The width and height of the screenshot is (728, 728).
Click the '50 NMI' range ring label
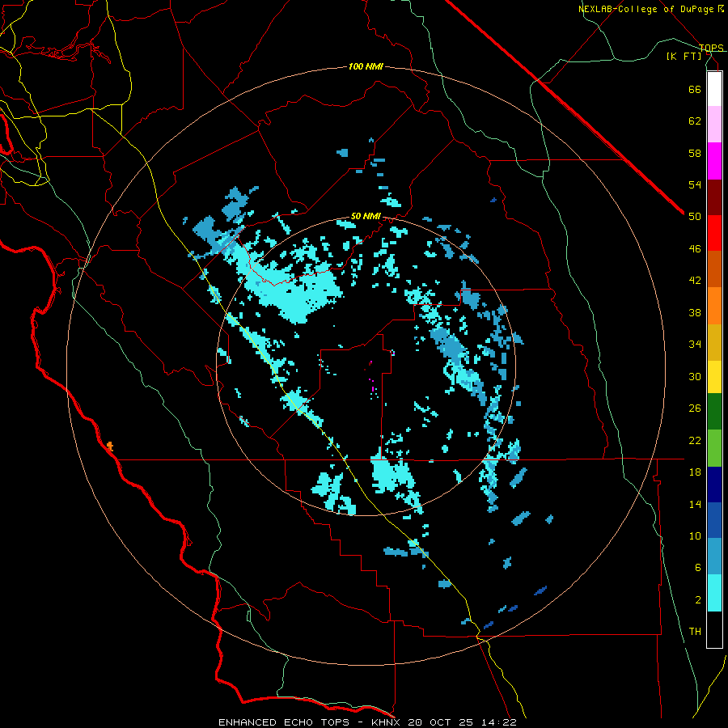[366, 216]
